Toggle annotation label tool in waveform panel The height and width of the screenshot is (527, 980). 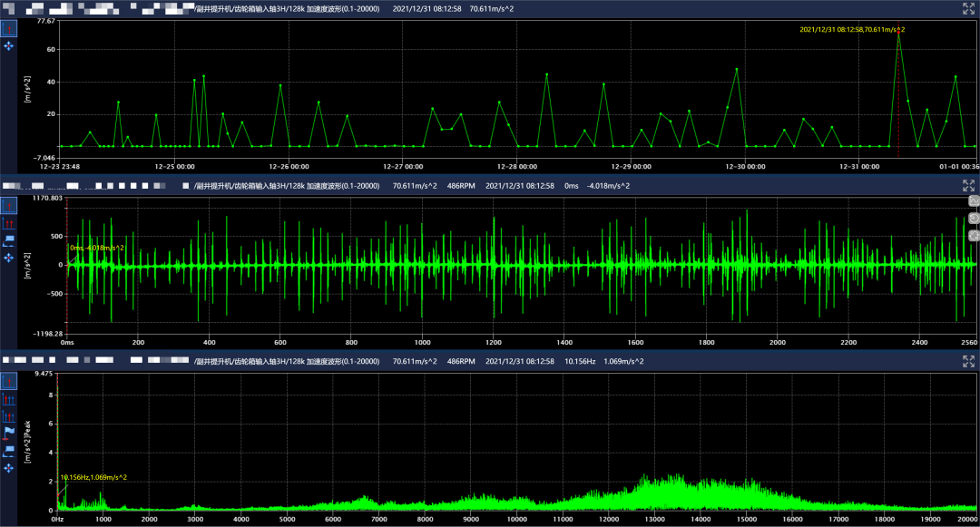click(9, 240)
